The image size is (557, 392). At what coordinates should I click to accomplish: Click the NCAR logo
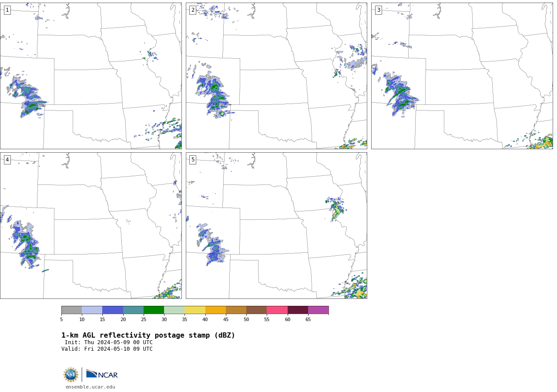tap(102, 374)
